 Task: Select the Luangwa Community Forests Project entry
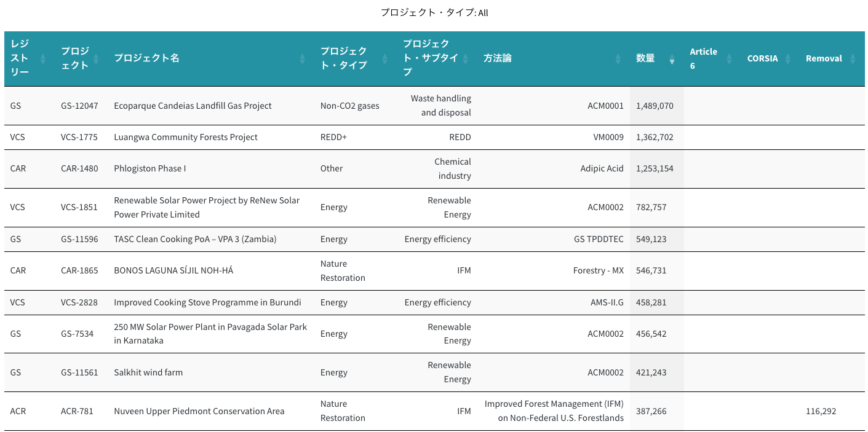186,137
